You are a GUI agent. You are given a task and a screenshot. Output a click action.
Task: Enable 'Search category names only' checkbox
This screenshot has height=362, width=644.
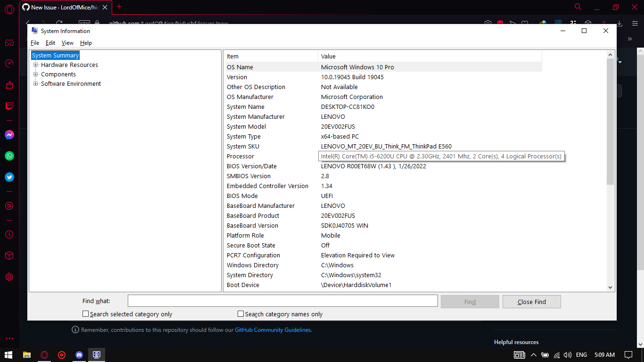pos(240,314)
